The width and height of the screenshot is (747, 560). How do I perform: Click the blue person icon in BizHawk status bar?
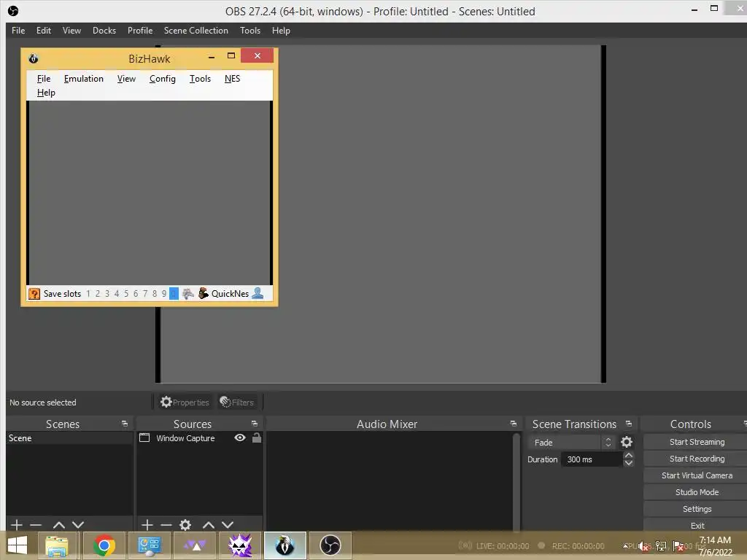pos(258,293)
